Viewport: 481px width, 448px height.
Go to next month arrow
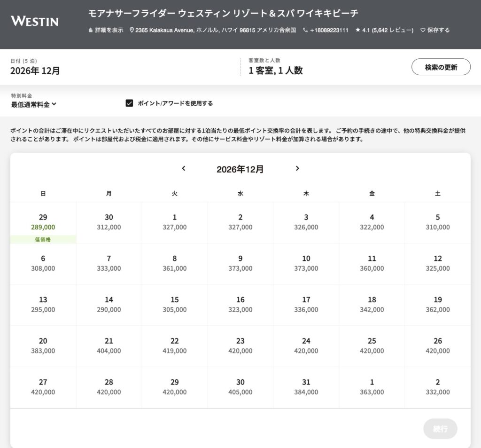[297, 168]
